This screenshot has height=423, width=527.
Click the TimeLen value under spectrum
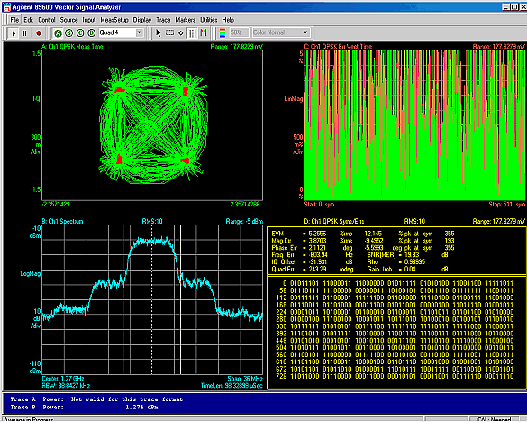tap(232, 386)
